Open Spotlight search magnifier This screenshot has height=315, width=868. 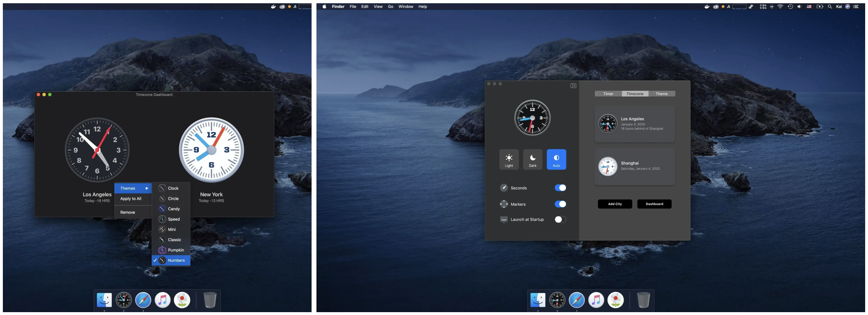click(x=830, y=7)
